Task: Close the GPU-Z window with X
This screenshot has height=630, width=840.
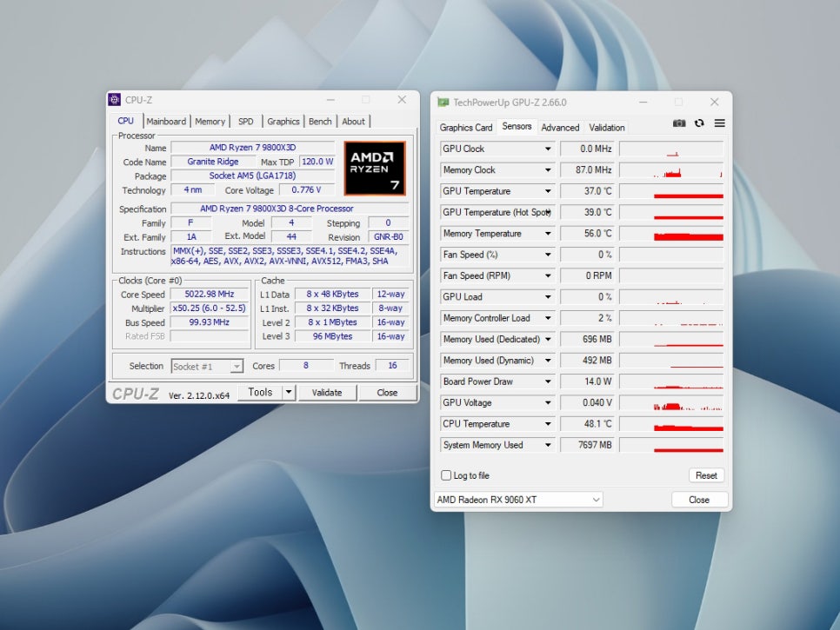Action: [714, 102]
